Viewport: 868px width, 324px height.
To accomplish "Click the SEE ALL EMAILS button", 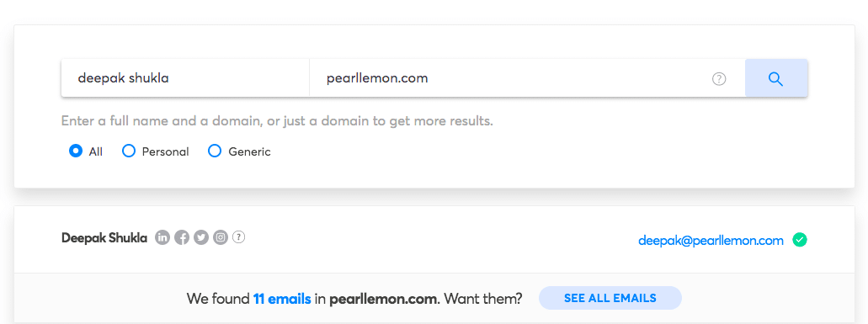I will [610, 298].
